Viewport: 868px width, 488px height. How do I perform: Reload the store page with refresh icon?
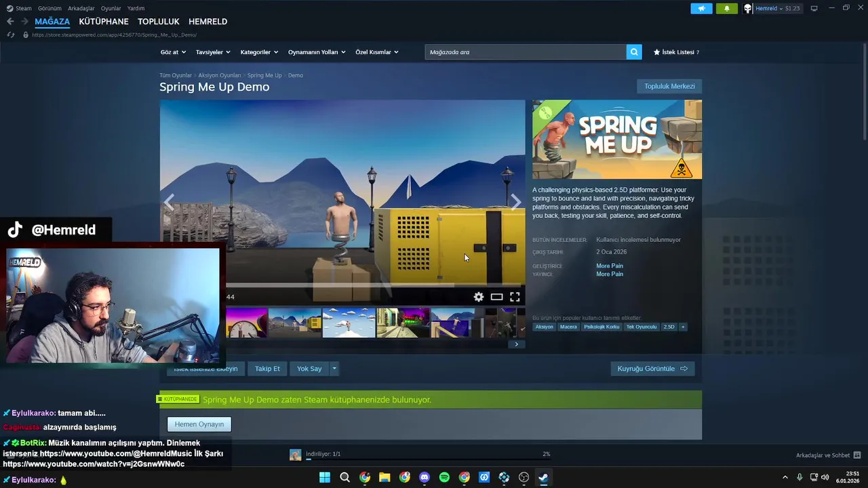11,35
